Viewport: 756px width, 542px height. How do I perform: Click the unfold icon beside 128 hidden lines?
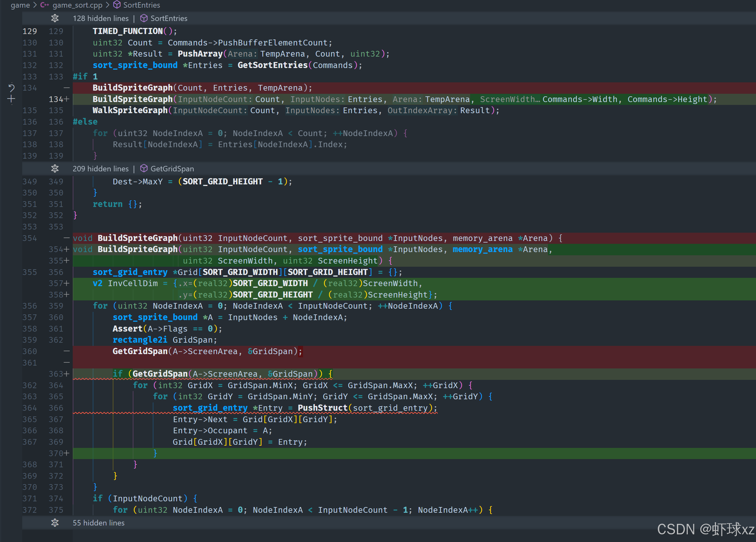(55, 18)
